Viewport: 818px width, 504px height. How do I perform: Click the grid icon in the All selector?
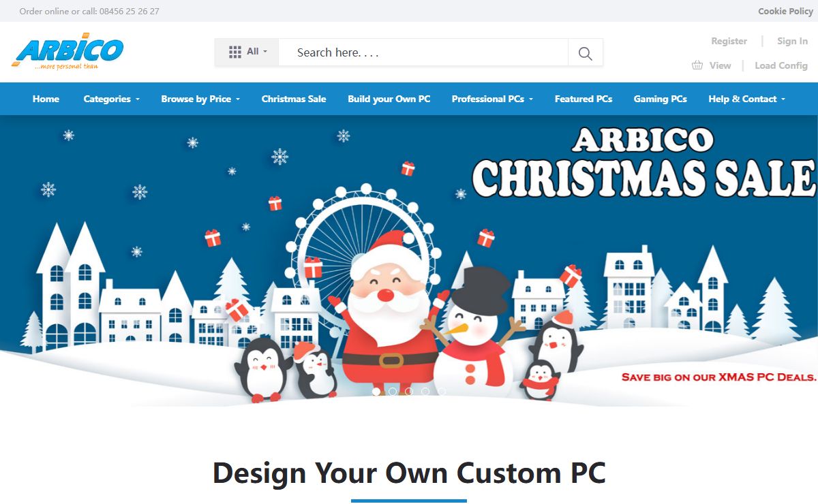pos(235,52)
